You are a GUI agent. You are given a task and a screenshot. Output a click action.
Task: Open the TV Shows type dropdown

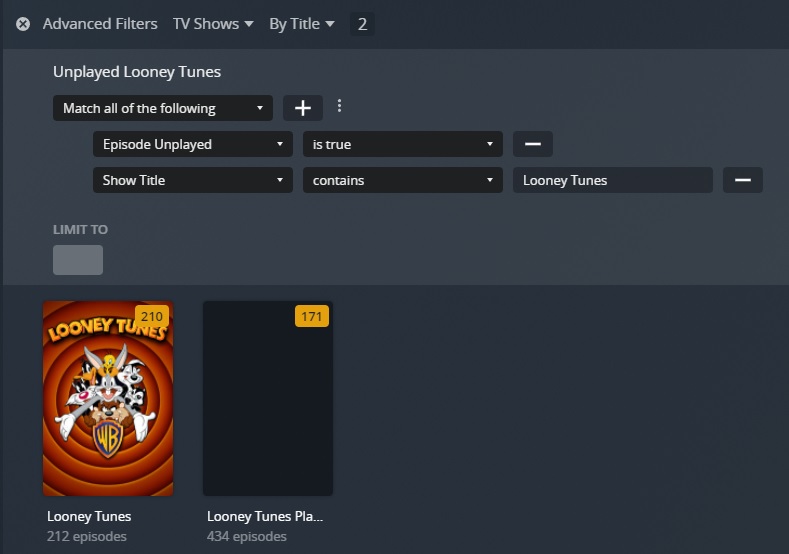(213, 24)
